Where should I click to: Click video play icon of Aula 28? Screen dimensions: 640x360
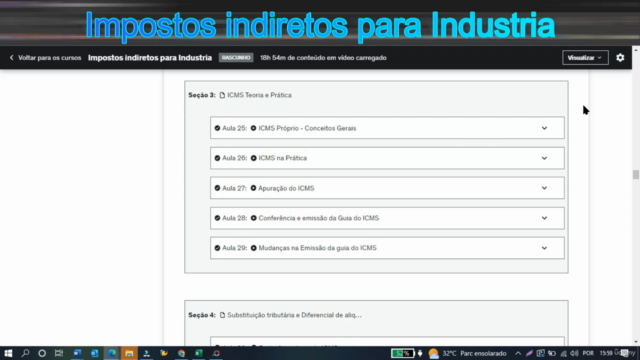tap(253, 218)
